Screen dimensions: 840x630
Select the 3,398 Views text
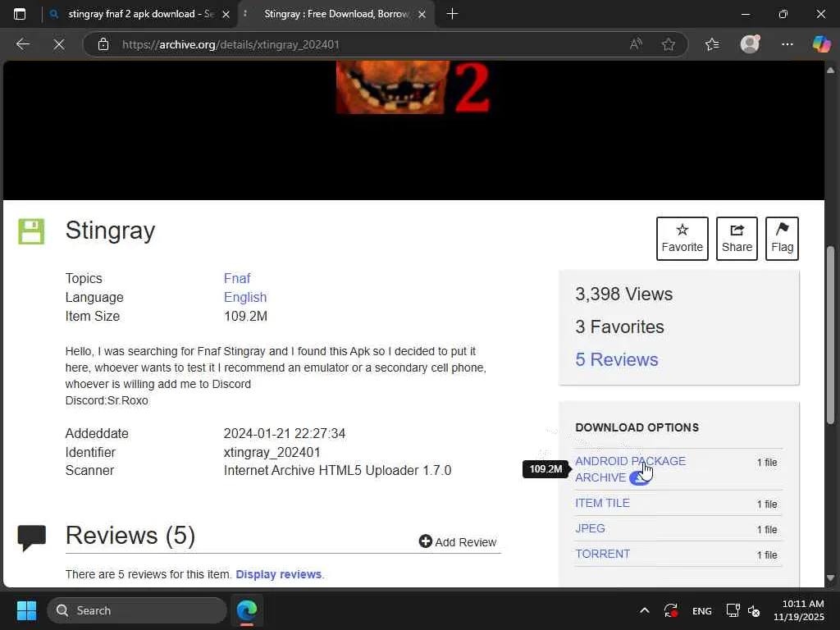click(x=623, y=294)
